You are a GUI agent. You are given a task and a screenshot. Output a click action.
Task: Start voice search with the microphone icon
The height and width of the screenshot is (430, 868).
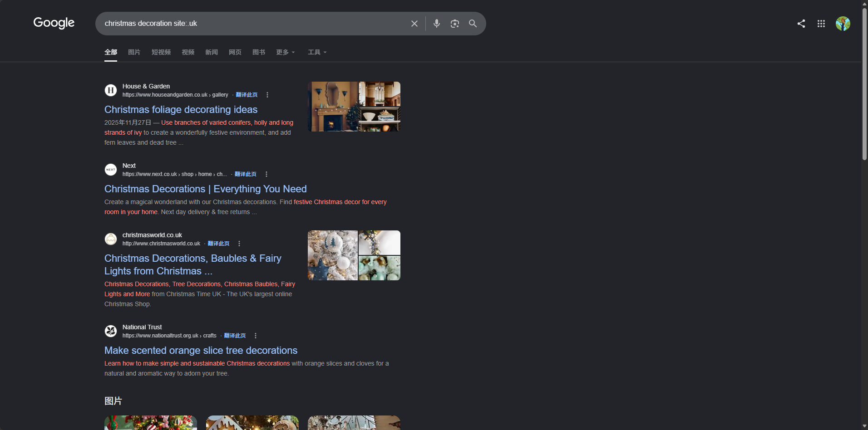437,24
